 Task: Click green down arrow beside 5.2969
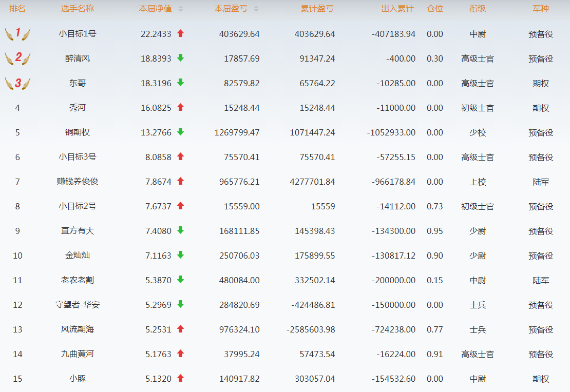[x=180, y=304]
